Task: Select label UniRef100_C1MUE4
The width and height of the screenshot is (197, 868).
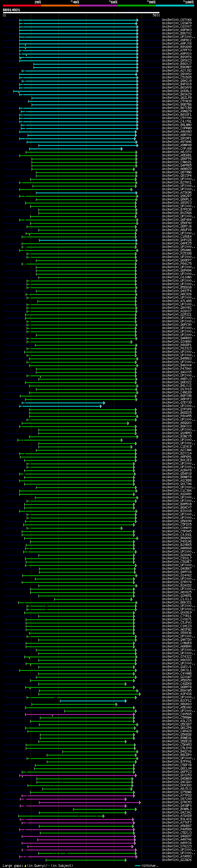Action: 177,236
